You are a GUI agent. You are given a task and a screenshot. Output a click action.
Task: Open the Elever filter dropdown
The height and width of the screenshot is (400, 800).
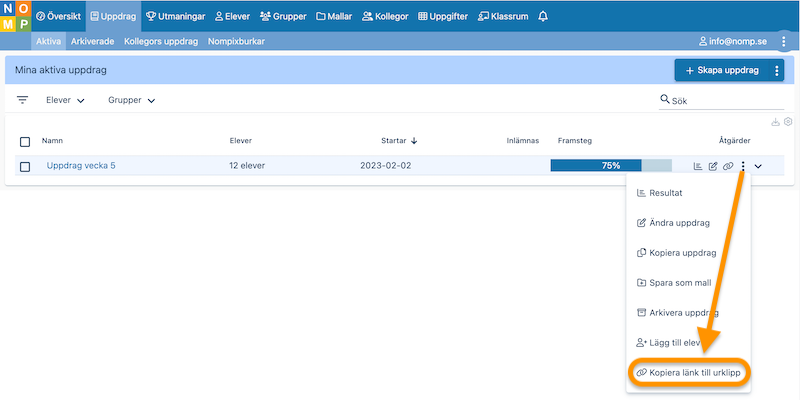tap(65, 100)
